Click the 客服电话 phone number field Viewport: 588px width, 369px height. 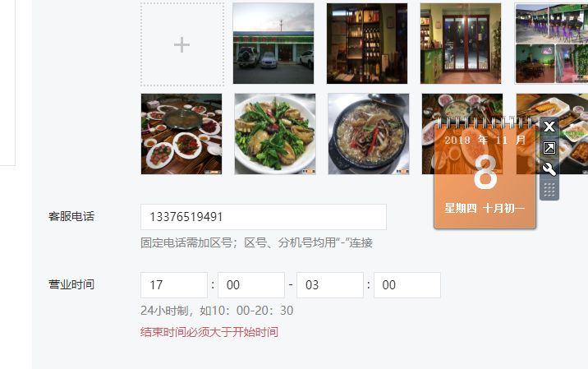click(x=264, y=217)
